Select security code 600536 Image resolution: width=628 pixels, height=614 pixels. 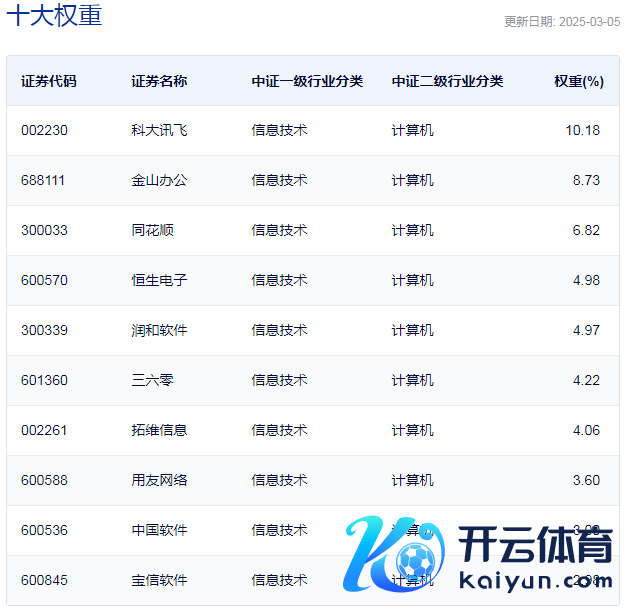point(44,530)
